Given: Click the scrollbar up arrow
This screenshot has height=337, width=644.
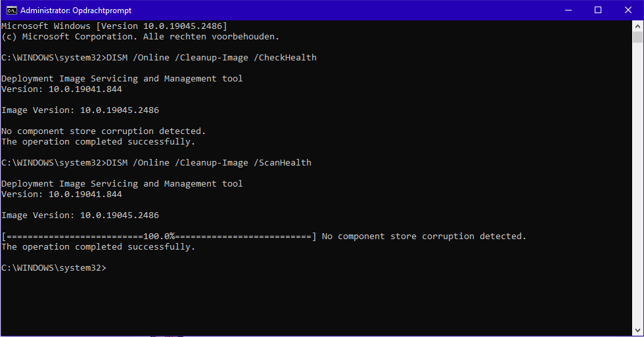Looking at the screenshot, I should pos(637,26).
